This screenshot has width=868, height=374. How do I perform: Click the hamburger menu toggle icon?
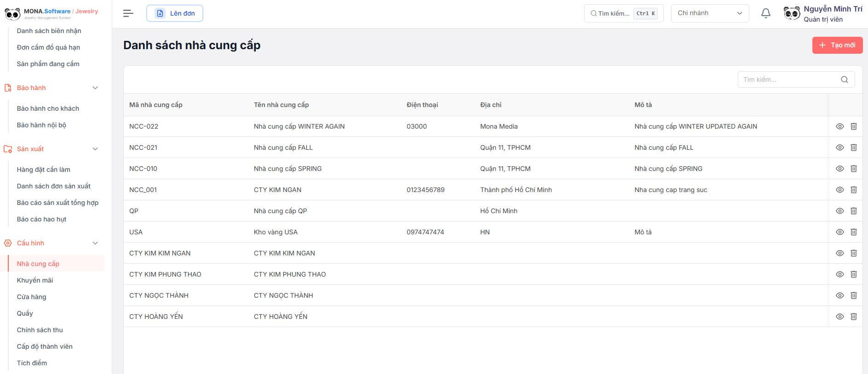[128, 13]
